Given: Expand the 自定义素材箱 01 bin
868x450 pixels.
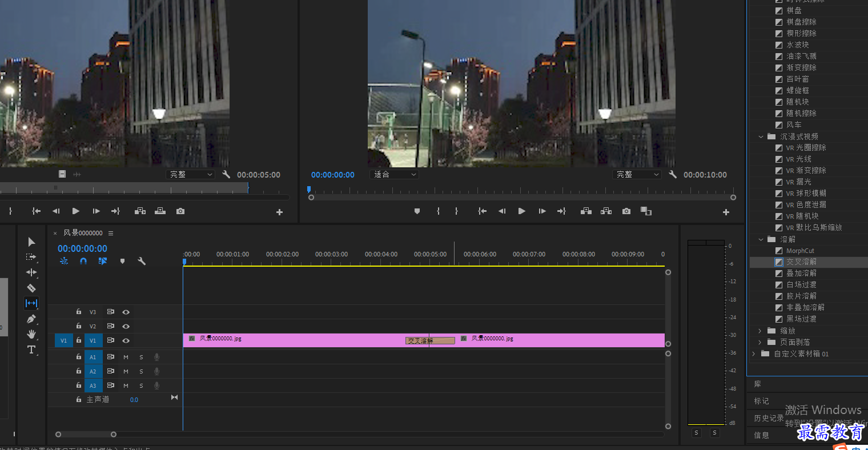Looking at the screenshot, I should click(x=754, y=353).
